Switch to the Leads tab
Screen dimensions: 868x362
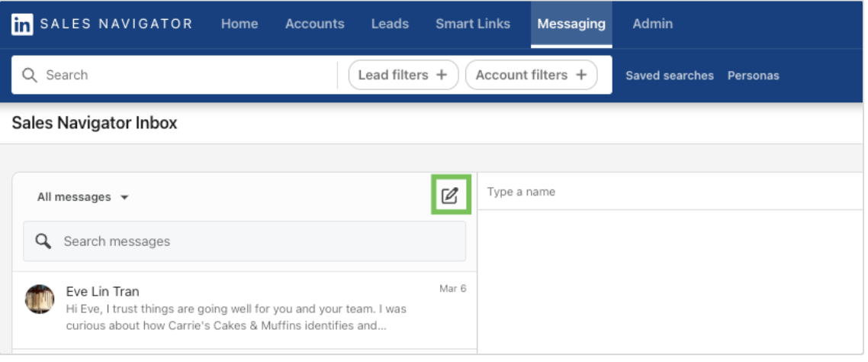click(390, 24)
